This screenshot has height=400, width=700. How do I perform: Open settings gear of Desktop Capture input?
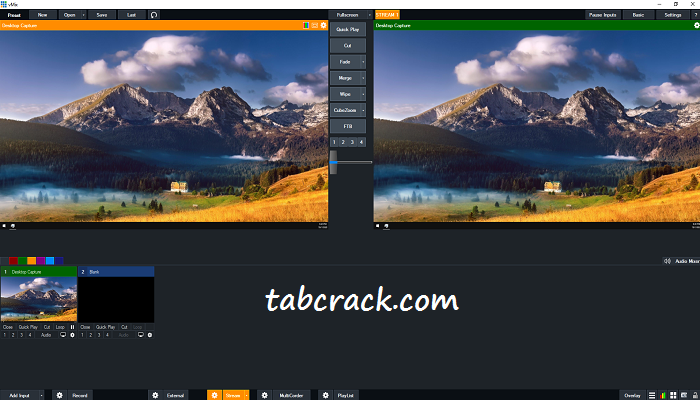72,335
